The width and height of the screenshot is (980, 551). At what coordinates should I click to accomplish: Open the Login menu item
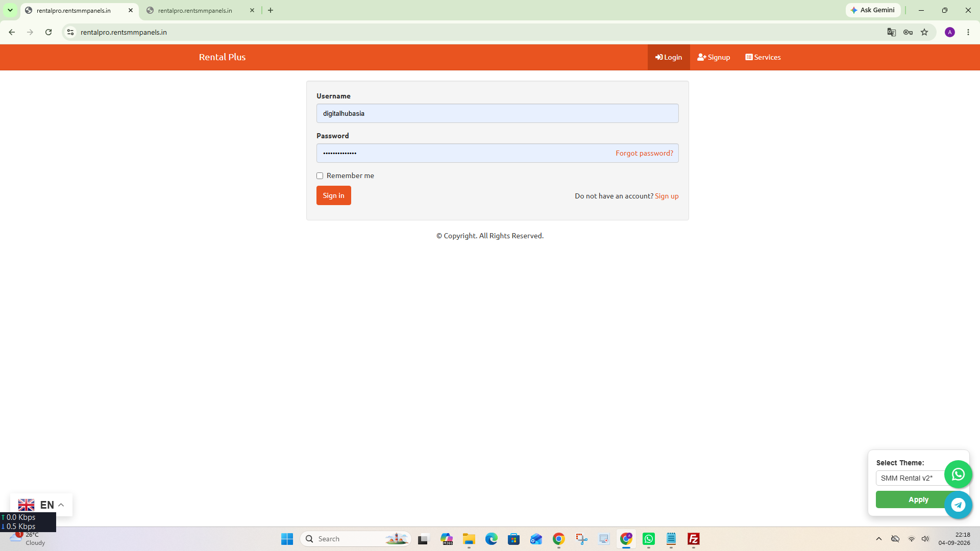click(x=669, y=57)
